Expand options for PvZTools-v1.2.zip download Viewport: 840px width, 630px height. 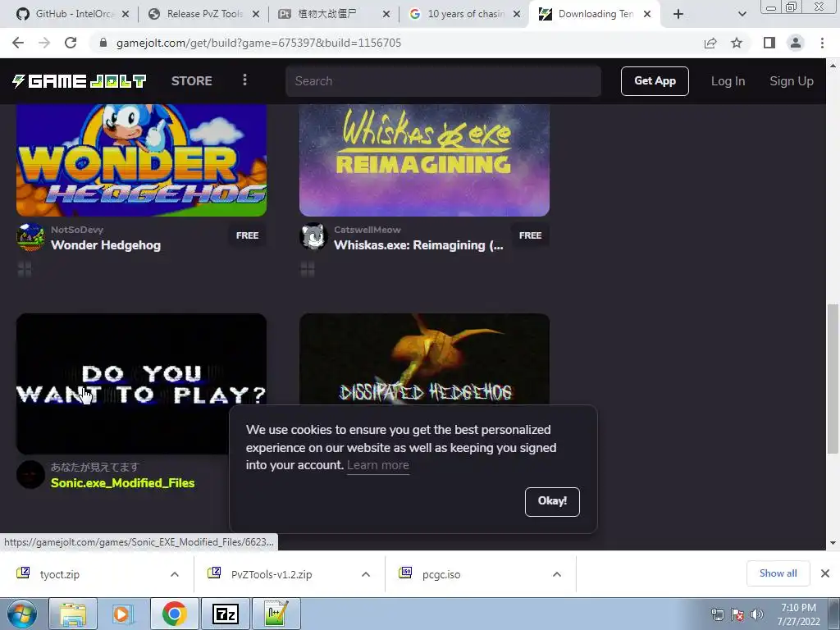pos(366,574)
